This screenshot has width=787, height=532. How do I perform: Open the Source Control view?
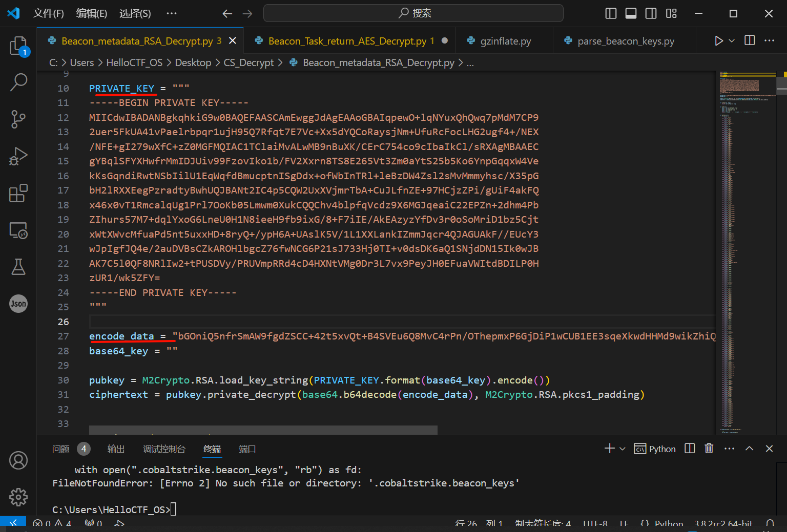(18, 119)
